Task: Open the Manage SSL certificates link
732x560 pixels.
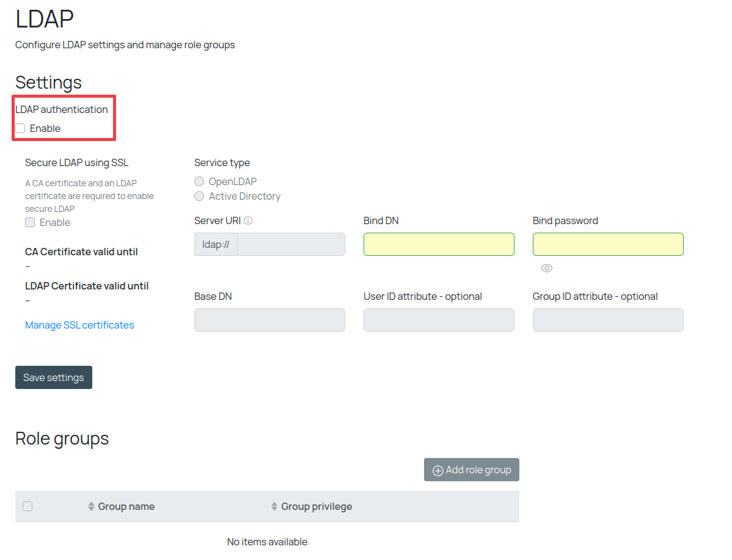Action: (x=79, y=325)
